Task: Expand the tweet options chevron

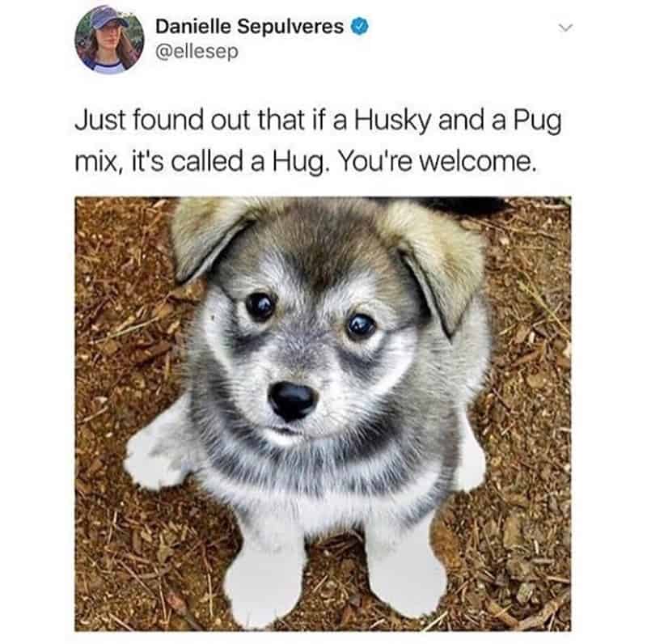Action: click(565, 28)
